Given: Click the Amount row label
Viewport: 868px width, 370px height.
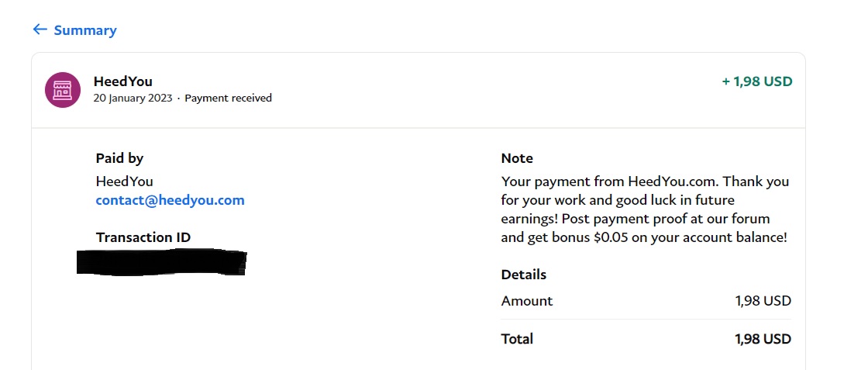Looking at the screenshot, I should click(x=527, y=301).
